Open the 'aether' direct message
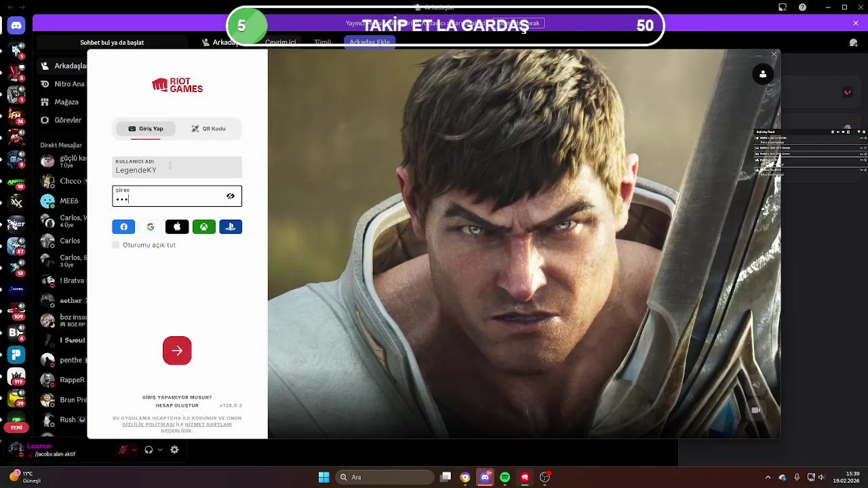The height and width of the screenshot is (488, 868). pos(63,300)
